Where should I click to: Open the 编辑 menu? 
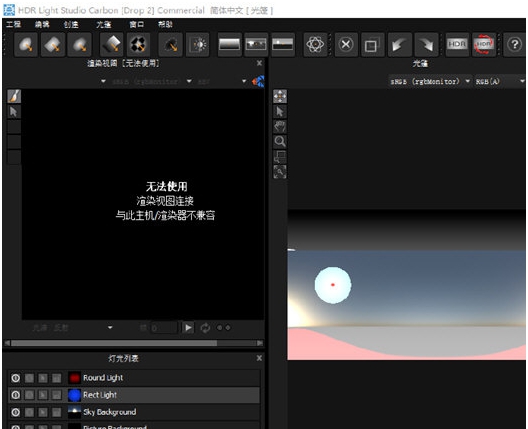tap(42, 25)
